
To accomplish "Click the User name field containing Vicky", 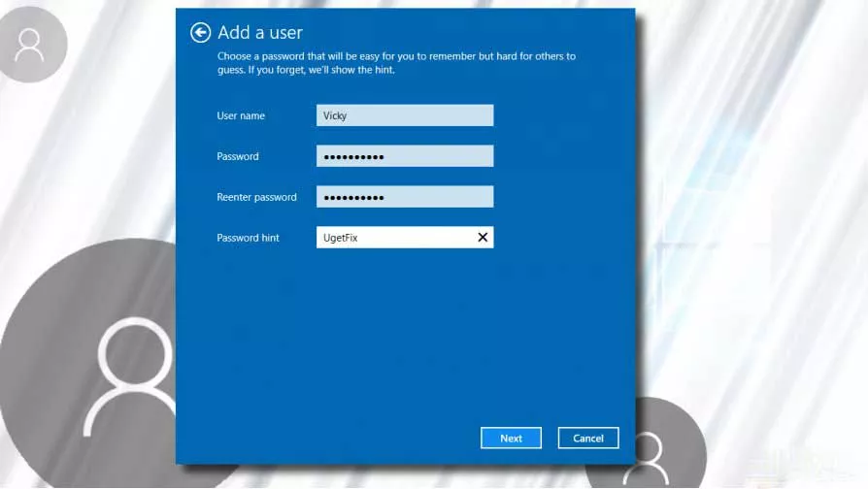I will click(405, 115).
